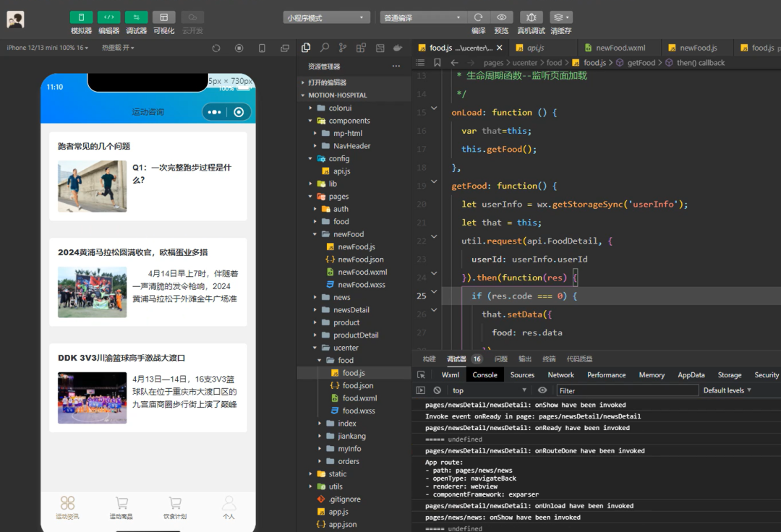
Task: Open the DDK 3V3 basketball article title
Action: coord(121,358)
